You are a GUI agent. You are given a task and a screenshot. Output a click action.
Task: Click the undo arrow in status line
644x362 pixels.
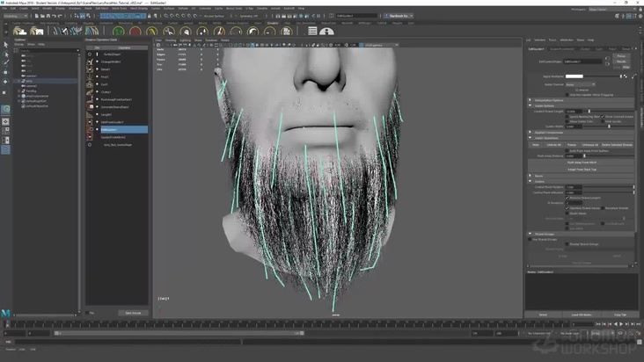pyautogui.click(x=55, y=16)
